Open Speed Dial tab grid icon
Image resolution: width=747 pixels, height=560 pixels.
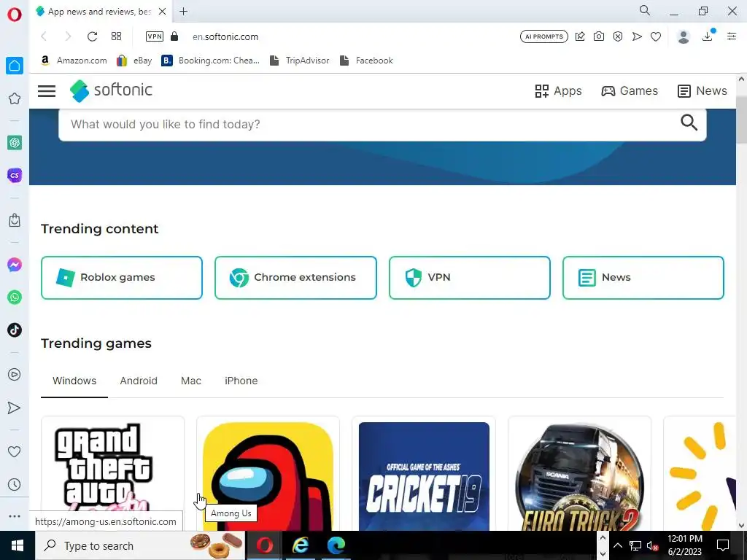116,36
